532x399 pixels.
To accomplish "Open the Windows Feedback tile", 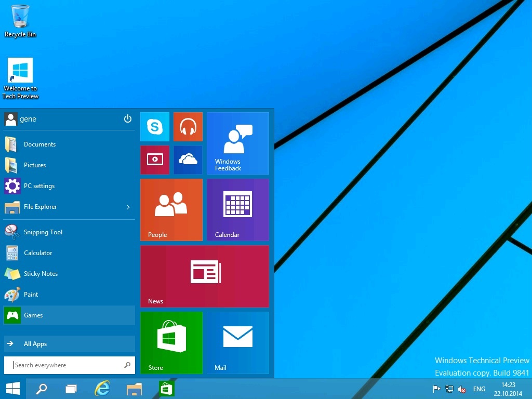I will pos(237,143).
